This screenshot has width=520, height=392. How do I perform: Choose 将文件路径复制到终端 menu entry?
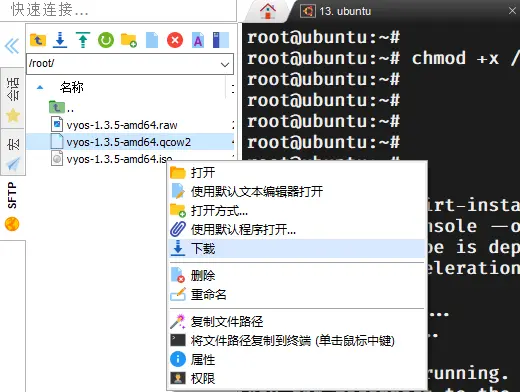297,341
